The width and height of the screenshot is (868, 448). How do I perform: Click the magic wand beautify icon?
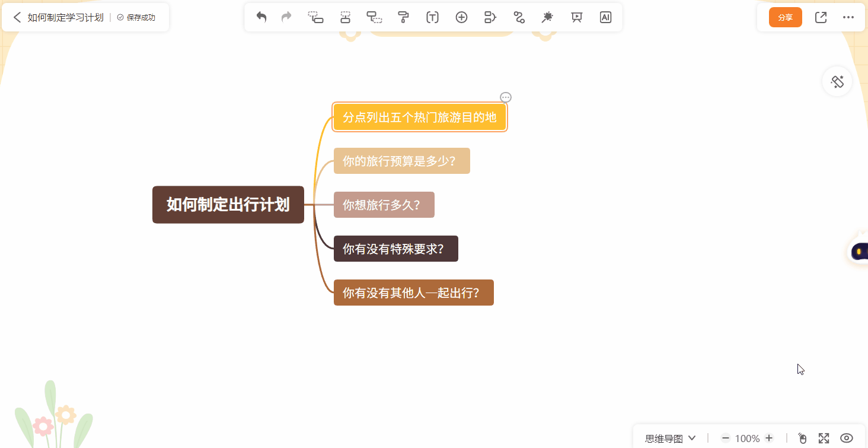(547, 17)
